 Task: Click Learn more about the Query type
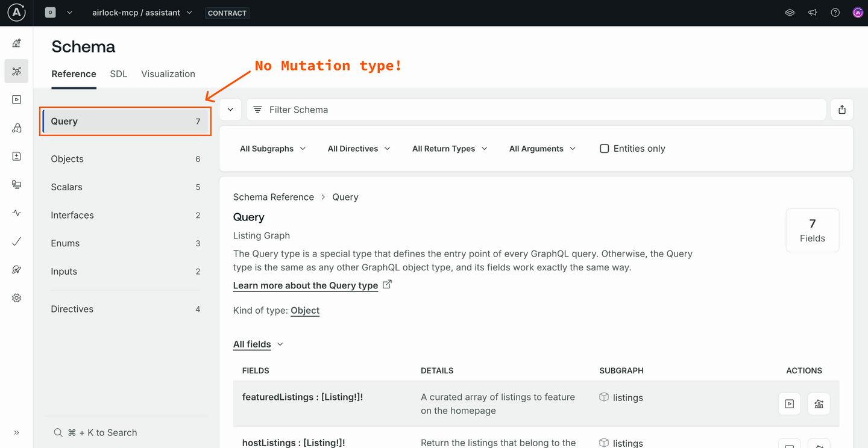[x=305, y=285]
